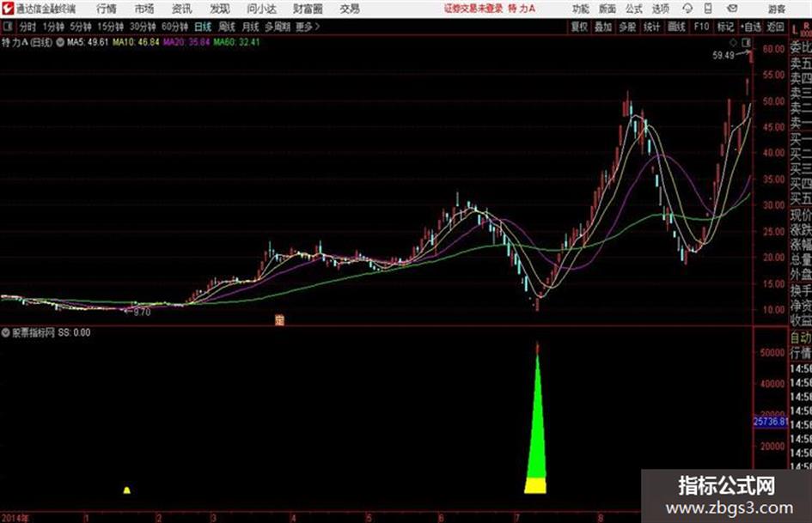This screenshot has width=812, height=523.
Task: Open the 交易 menu
Action: [350, 9]
